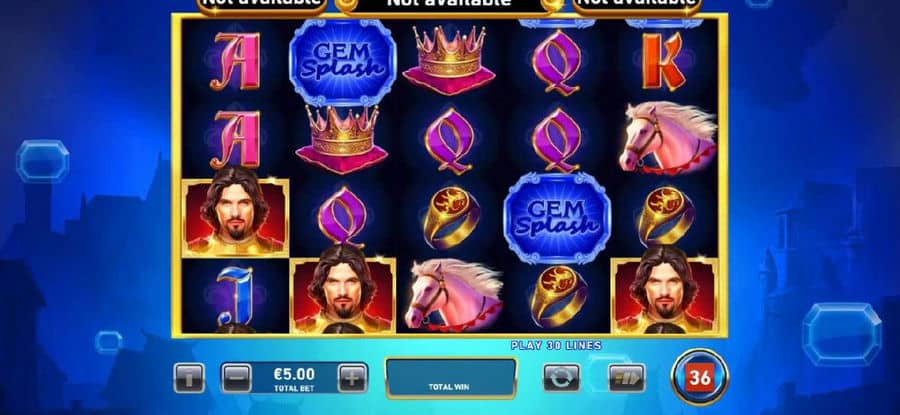
Task: Select the king portrait on reel one
Action: [x=235, y=215]
